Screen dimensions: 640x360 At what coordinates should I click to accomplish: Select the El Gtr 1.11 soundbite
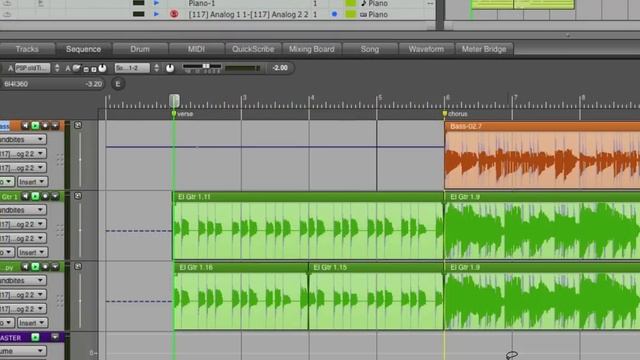(x=308, y=226)
